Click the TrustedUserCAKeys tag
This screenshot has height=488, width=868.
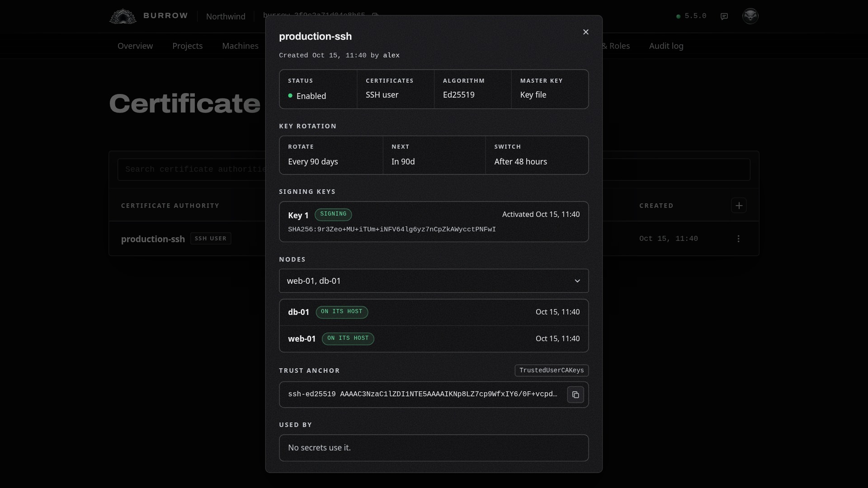click(552, 371)
